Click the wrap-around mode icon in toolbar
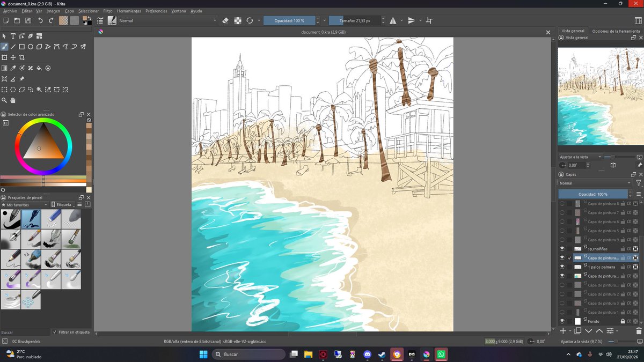644x362 pixels. (429, 20)
